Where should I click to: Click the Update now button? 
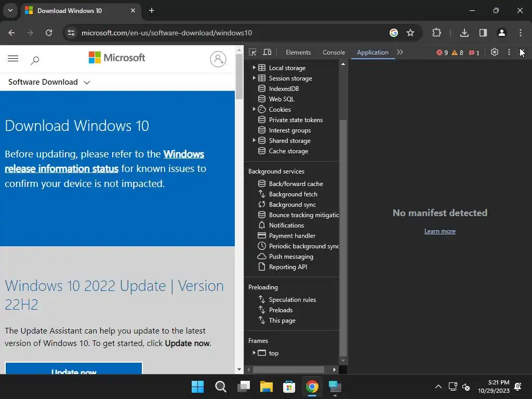click(x=74, y=368)
